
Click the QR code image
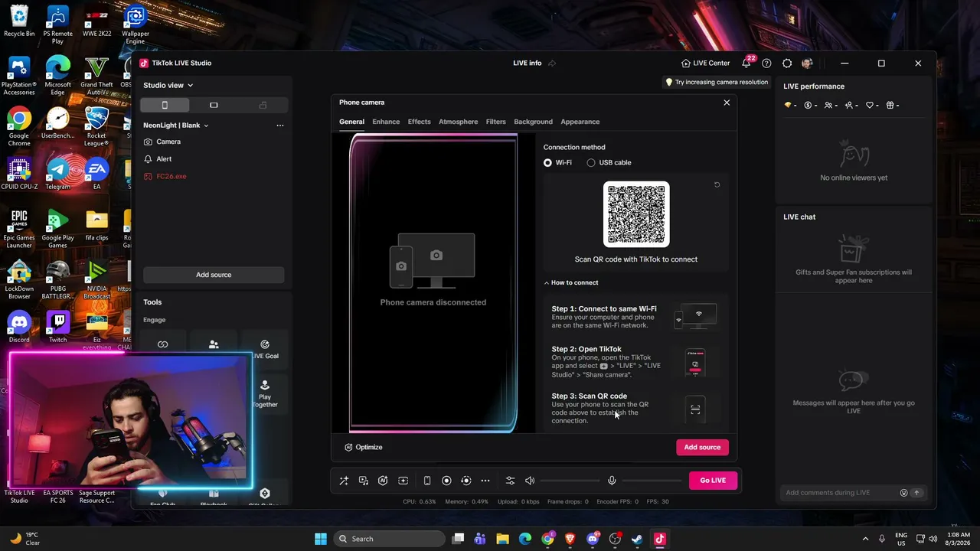click(x=636, y=214)
